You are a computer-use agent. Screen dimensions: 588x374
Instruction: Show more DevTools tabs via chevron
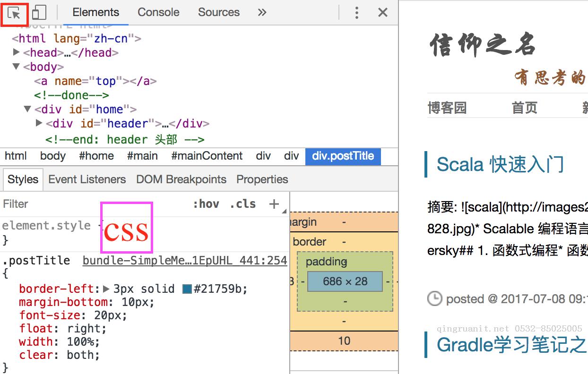[x=262, y=13]
